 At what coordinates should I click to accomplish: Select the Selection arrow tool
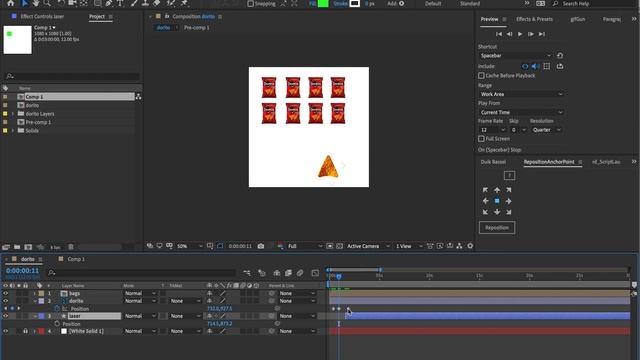tap(24, 3)
